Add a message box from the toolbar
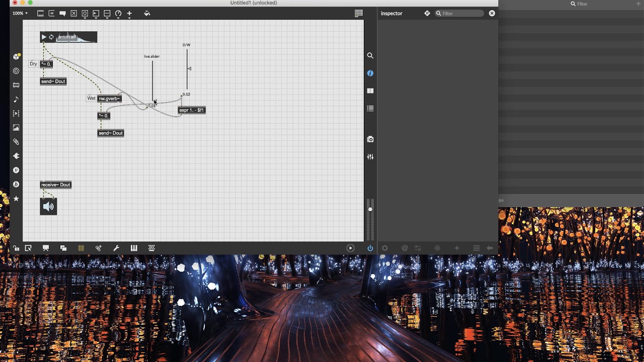644x362 pixels. 51,14
